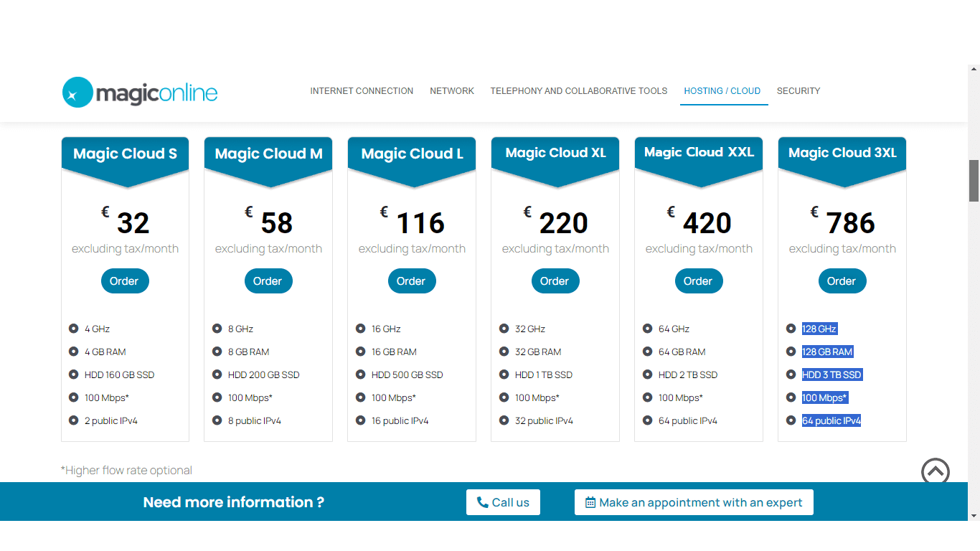Image resolution: width=980 pixels, height=551 pixels.
Task: Click 'HDD 1 TB SSD' text
Action: click(x=544, y=375)
